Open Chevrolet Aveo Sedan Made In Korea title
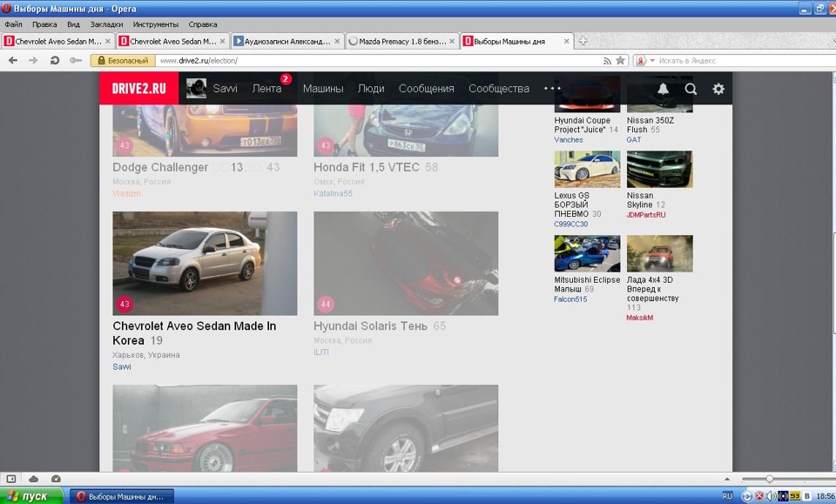This screenshot has width=836, height=504. pyautogui.click(x=194, y=333)
